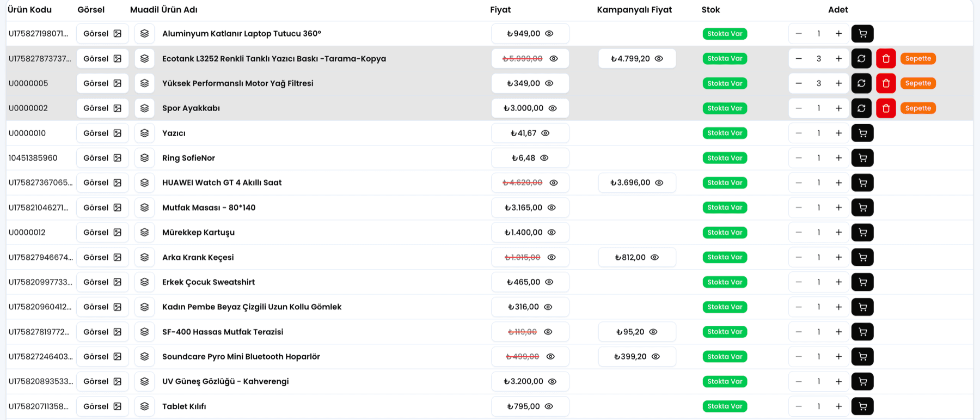This screenshot has width=980, height=420.
Task: Toggle price visibility for ₺949,00
Action: click(549, 34)
